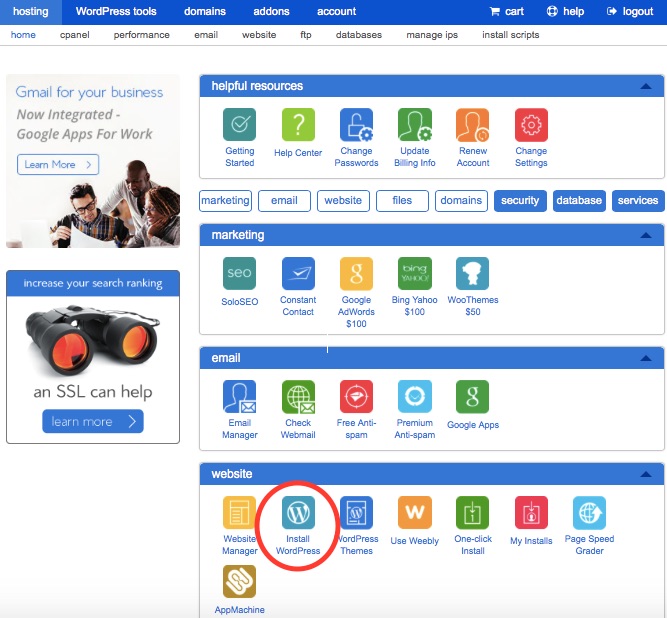Screen dimensions: 667x618
Task: Open the ftp subtab
Action: click(306, 35)
